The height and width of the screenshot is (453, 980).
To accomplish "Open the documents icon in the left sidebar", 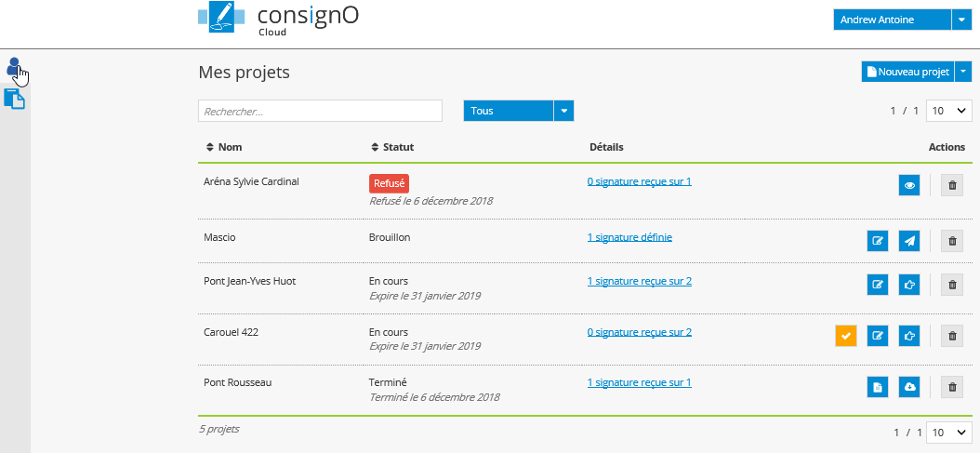I will tap(14, 99).
